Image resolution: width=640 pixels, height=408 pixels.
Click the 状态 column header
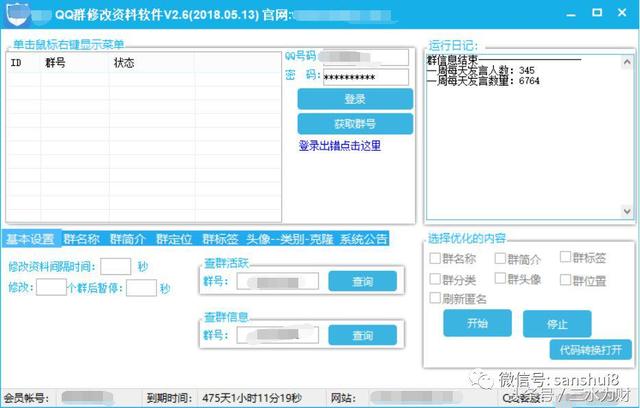tap(151, 63)
